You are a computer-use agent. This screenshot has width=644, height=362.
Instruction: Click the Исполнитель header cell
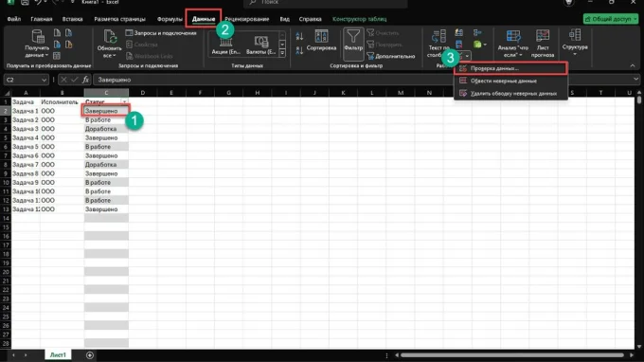62,102
